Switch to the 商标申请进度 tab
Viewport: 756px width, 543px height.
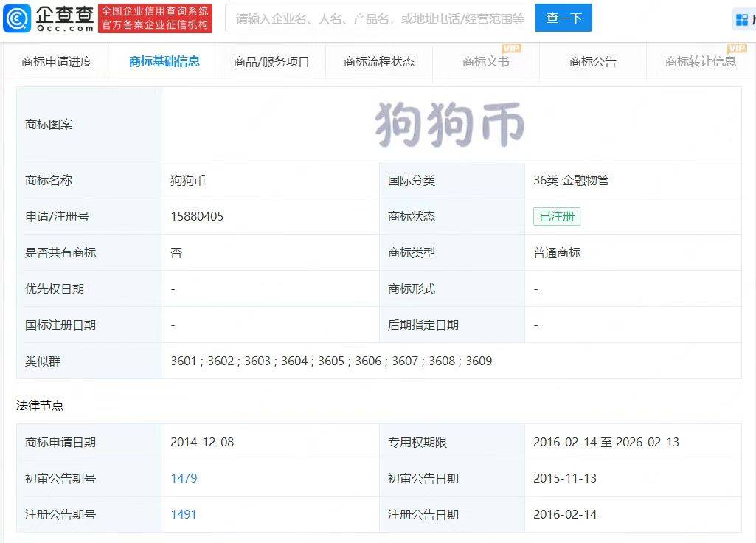[57, 62]
